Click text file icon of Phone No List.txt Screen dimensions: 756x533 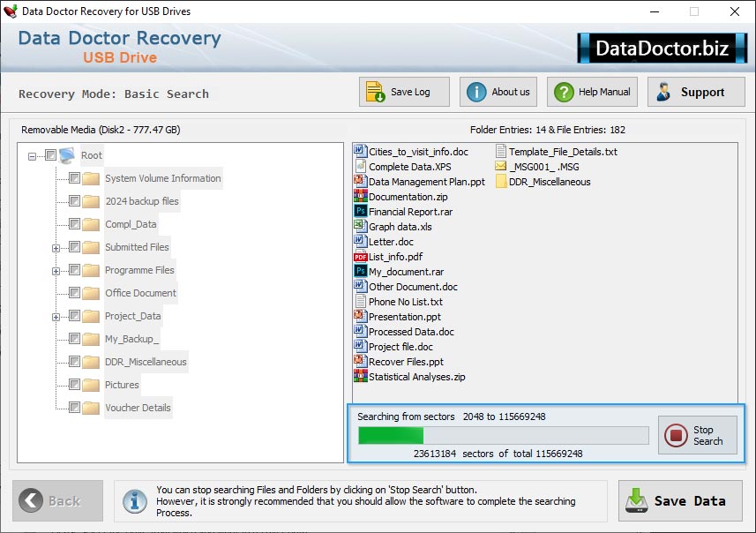[360, 302]
